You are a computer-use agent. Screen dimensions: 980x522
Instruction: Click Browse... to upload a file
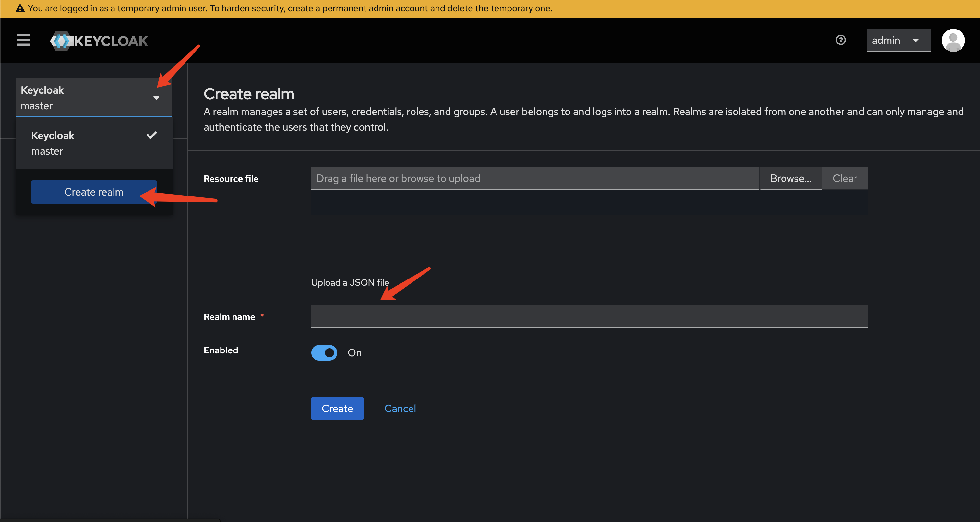791,178
